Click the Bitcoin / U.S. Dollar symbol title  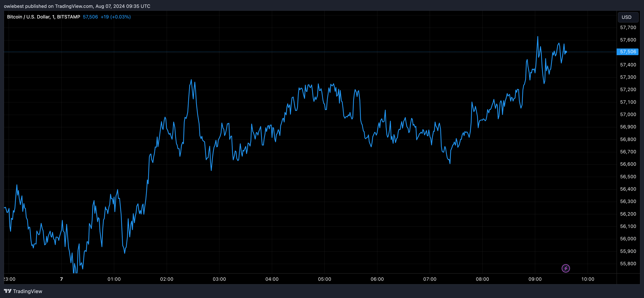click(x=44, y=17)
